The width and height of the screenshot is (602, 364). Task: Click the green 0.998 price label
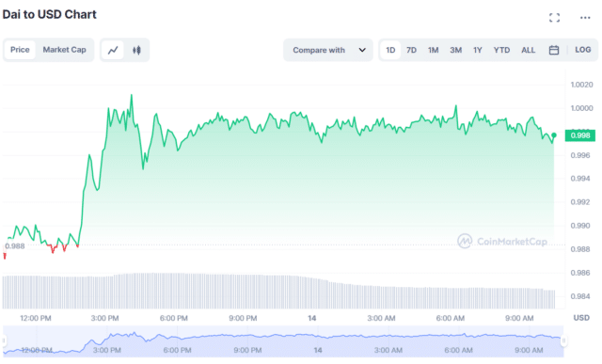click(580, 135)
